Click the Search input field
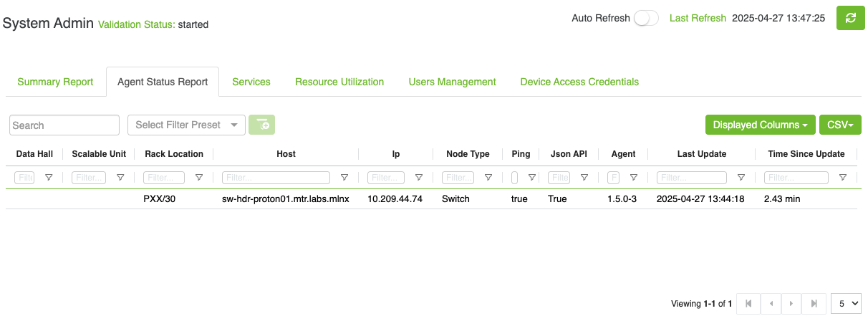The image size is (868, 316). coord(64,125)
